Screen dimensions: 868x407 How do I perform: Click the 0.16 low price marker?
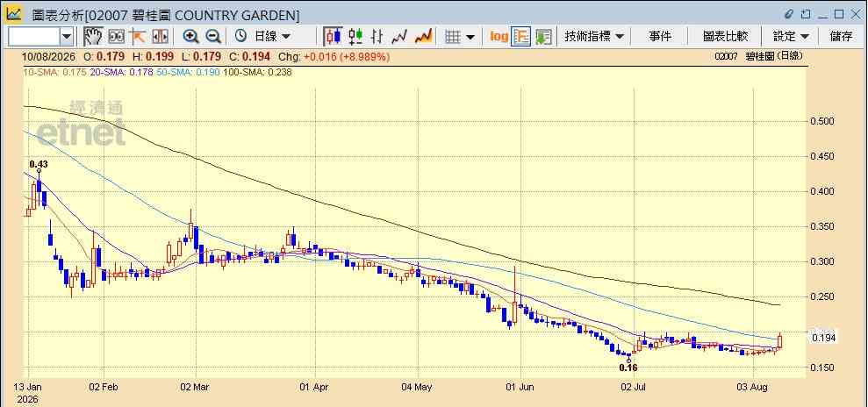628,368
